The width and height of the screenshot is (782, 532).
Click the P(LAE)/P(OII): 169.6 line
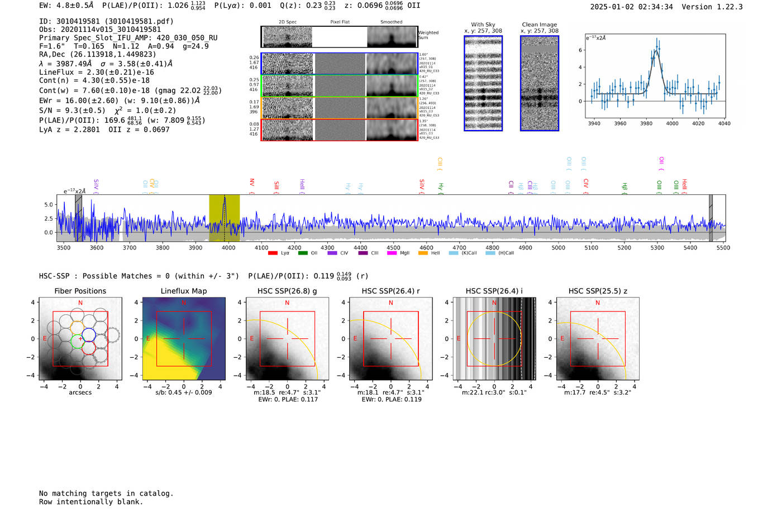(122, 120)
